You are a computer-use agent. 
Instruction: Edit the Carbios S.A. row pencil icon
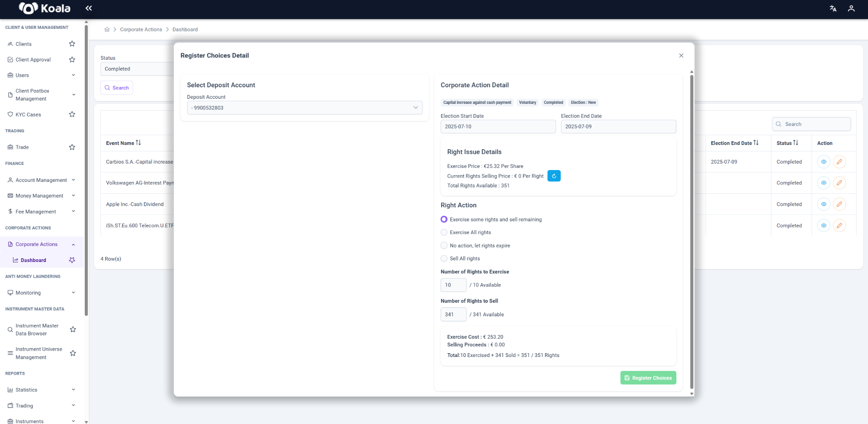[x=839, y=162]
